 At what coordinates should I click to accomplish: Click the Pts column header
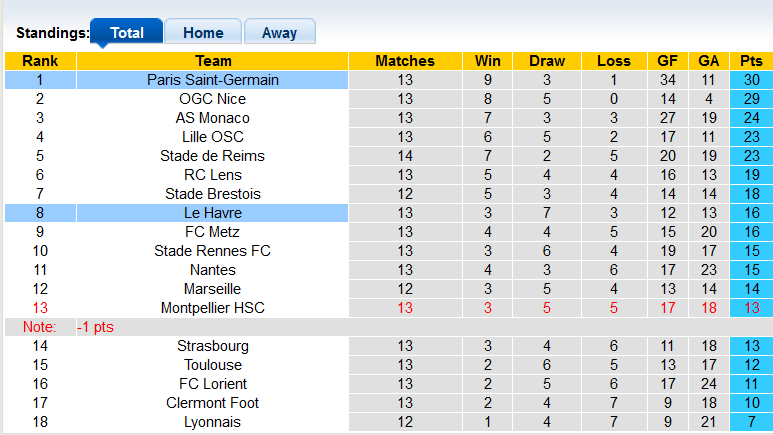point(751,61)
